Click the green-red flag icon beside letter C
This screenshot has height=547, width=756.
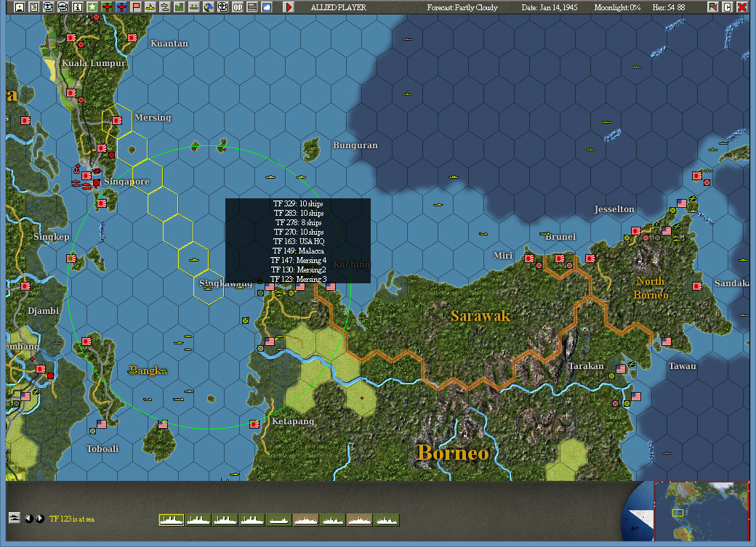point(712,7)
